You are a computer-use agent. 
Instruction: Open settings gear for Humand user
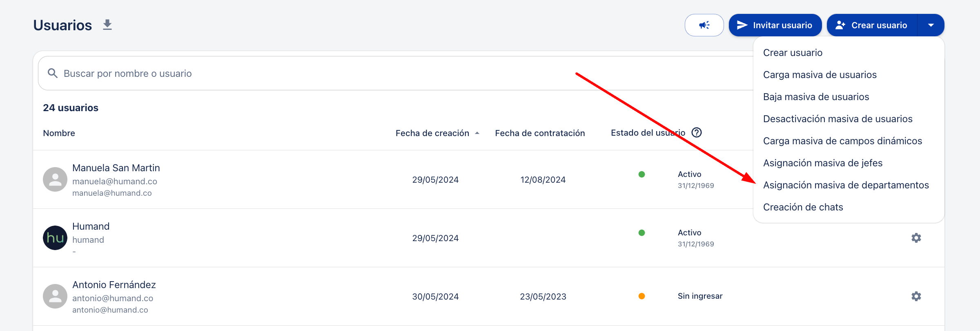(916, 238)
